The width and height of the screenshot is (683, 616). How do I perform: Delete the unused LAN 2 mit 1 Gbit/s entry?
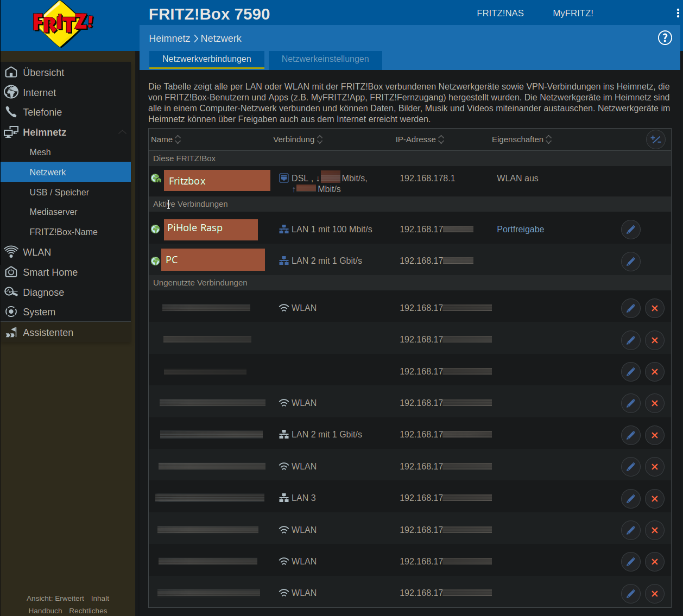coord(654,435)
